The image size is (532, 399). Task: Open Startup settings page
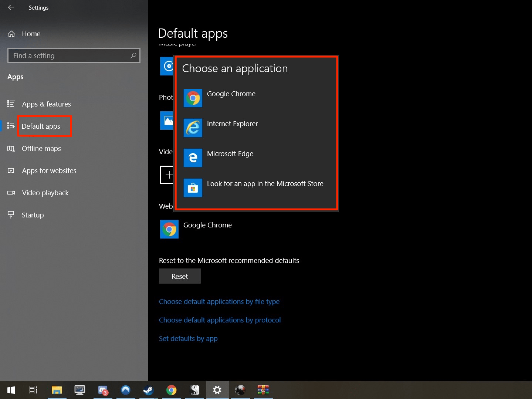pyautogui.click(x=33, y=215)
